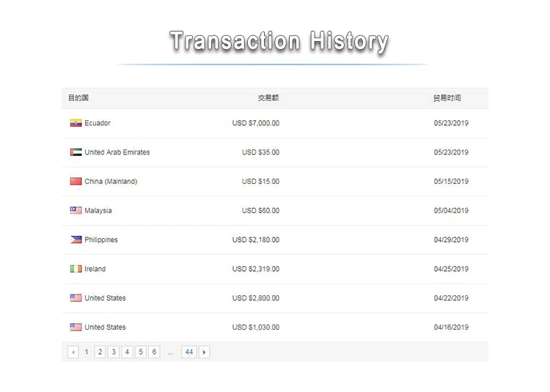Image resolution: width=550 pixels, height=392 pixels.
Task: Open page 2 of transactions
Action: (100, 352)
